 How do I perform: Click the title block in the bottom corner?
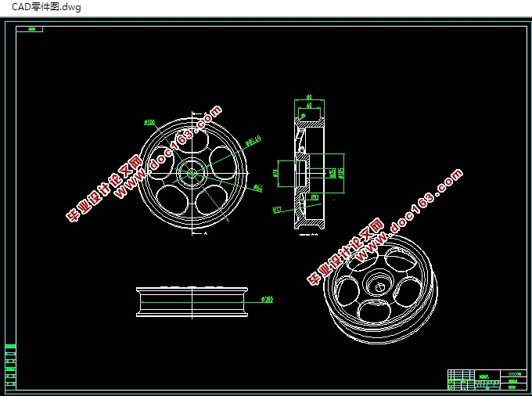click(x=487, y=380)
